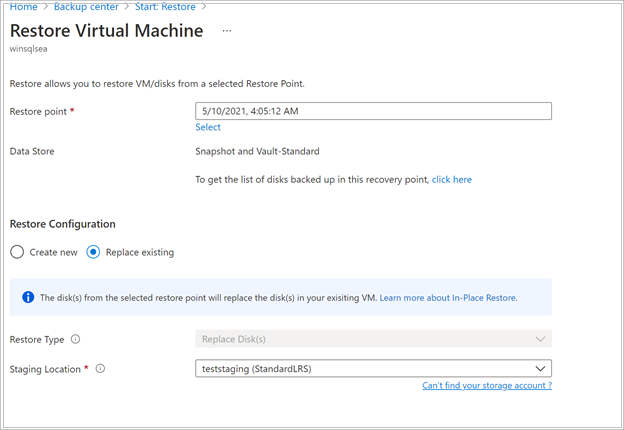Navigate to Backup center breadcrumb
Viewport: 624px width, 430px height.
[88, 7]
